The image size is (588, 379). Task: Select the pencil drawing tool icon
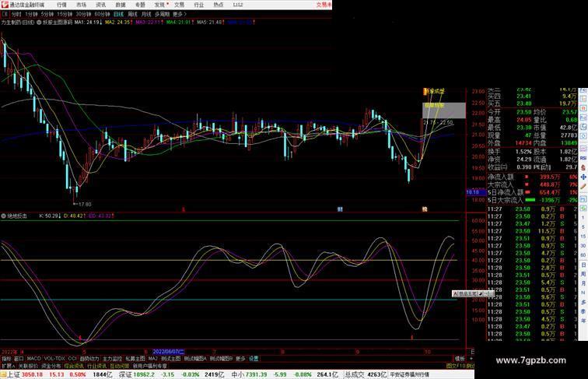[x=583, y=187]
